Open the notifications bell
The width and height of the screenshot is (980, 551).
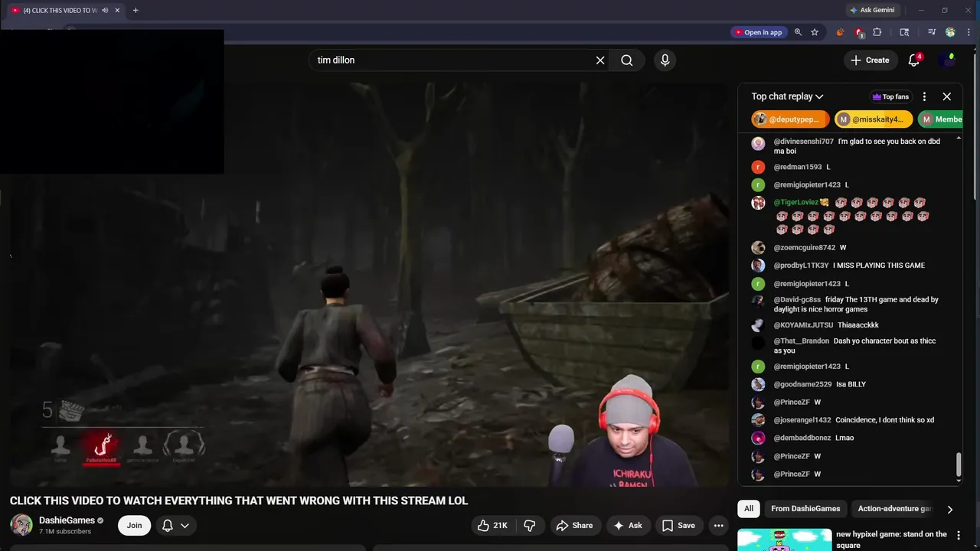(x=913, y=60)
